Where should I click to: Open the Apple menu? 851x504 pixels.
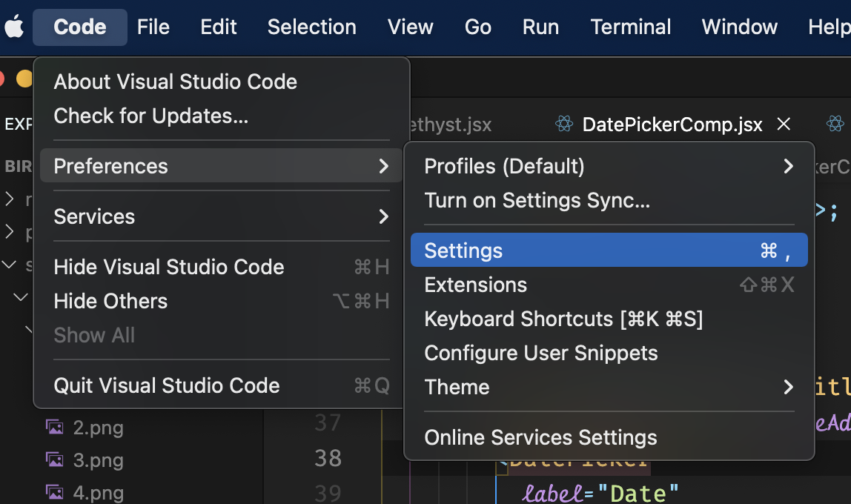tap(14, 27)
